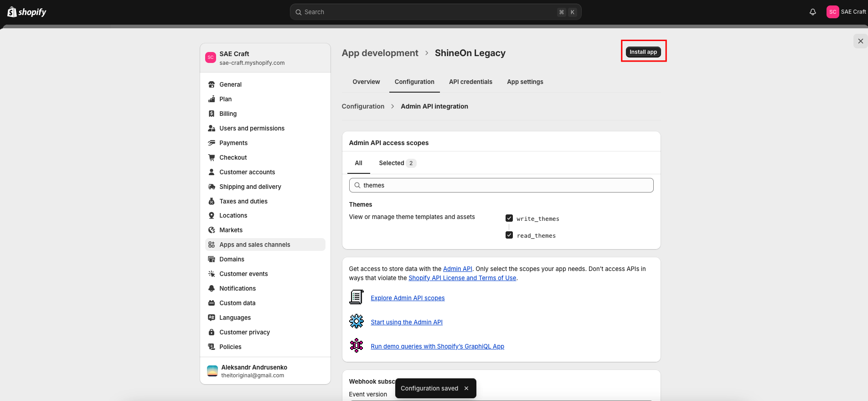Click the Shopify logo
The height and width of the screenshot is (401, 868).
[27, 12]
